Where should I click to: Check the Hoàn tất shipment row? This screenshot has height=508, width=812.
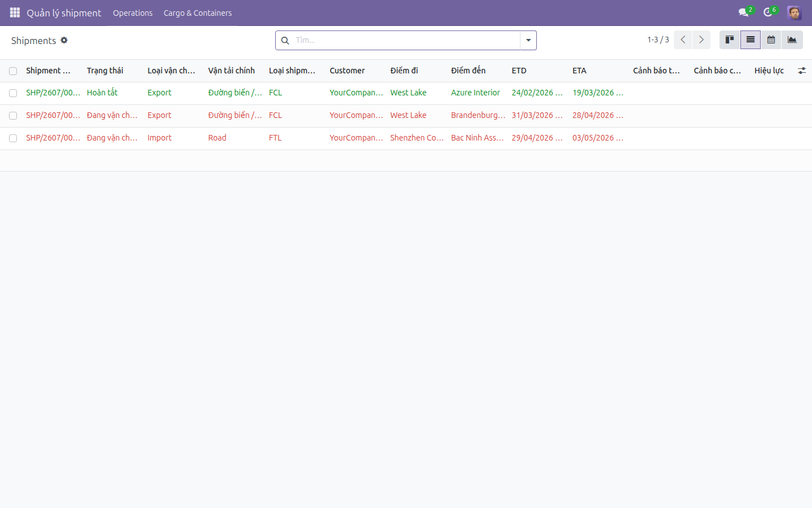[13, 93]
